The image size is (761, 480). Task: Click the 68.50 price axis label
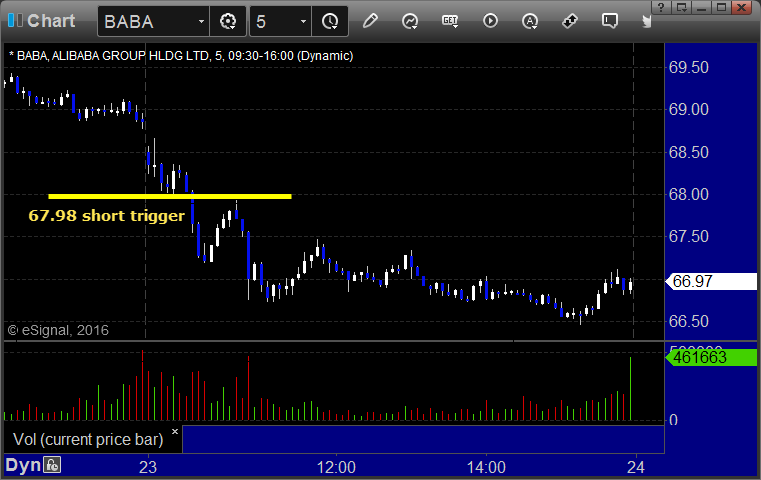tap(688, 152)
